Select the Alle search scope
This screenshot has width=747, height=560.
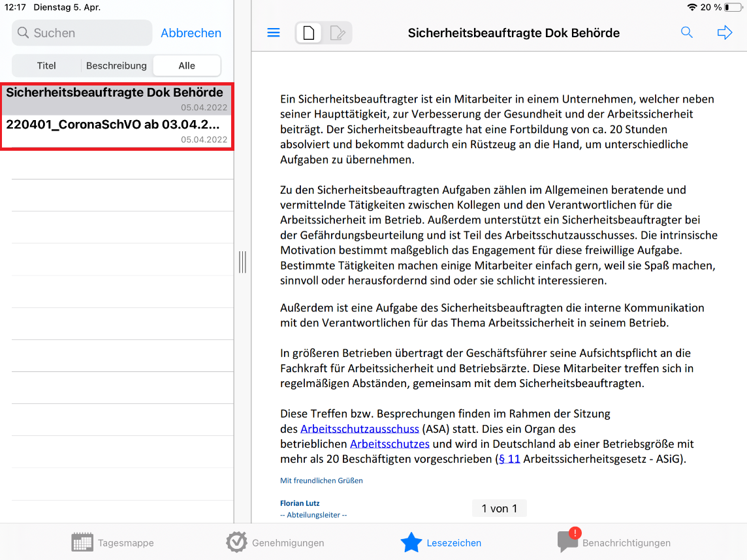[x=187, y=65]
